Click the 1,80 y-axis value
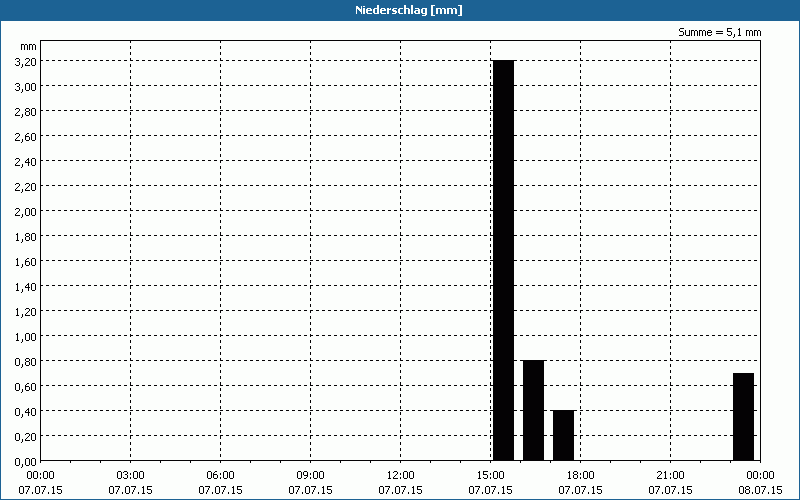This screenshot has width=800, height=500. pos(26,236)
